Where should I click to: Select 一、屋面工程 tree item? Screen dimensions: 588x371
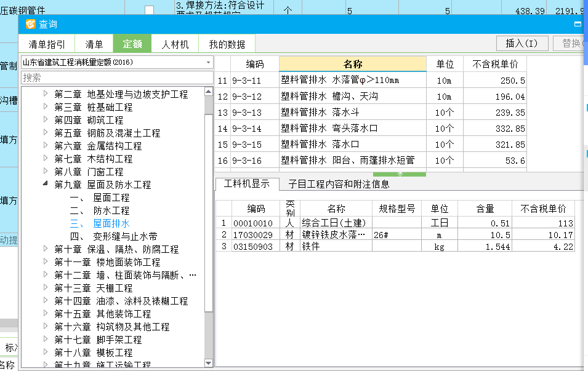point(100,197)
